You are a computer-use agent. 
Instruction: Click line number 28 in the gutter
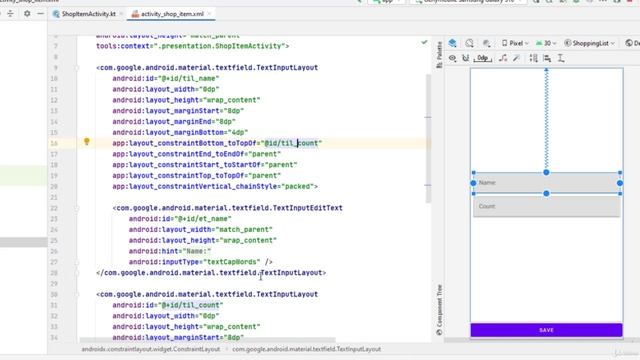pos(55,273)
